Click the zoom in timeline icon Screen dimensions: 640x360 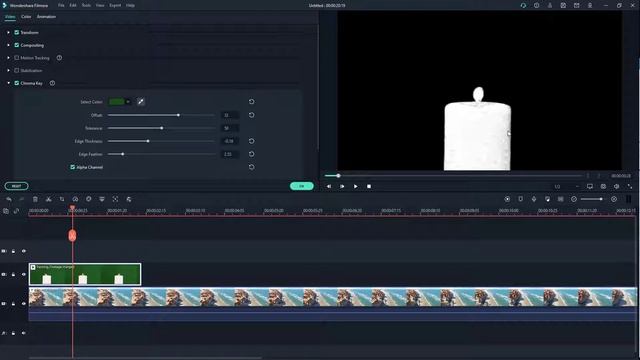614,199
